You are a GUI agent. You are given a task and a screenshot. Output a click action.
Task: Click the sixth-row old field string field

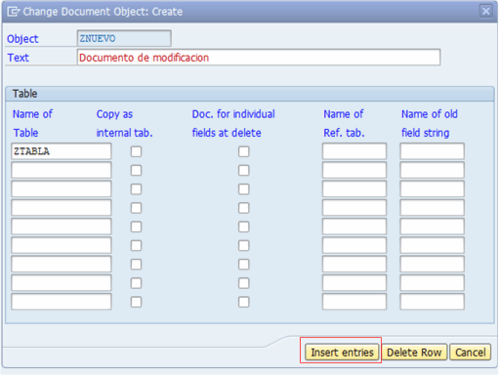pos(432,245)
